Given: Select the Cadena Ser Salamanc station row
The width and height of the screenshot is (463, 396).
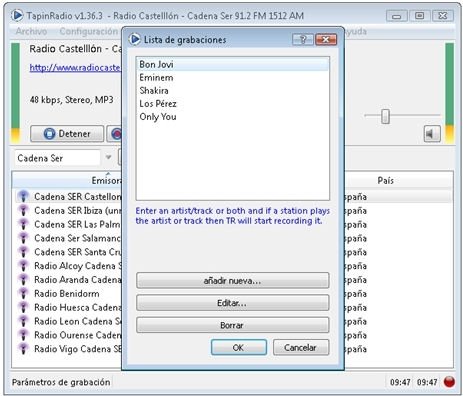Looking at the screenshot, I should click(67, 238).
